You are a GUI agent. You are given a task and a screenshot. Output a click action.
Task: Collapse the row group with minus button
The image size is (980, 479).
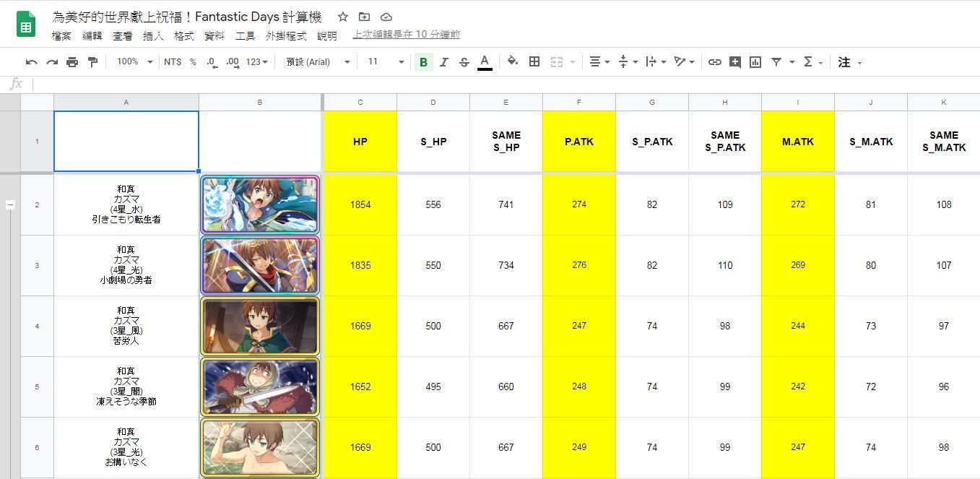click(10, 205)
